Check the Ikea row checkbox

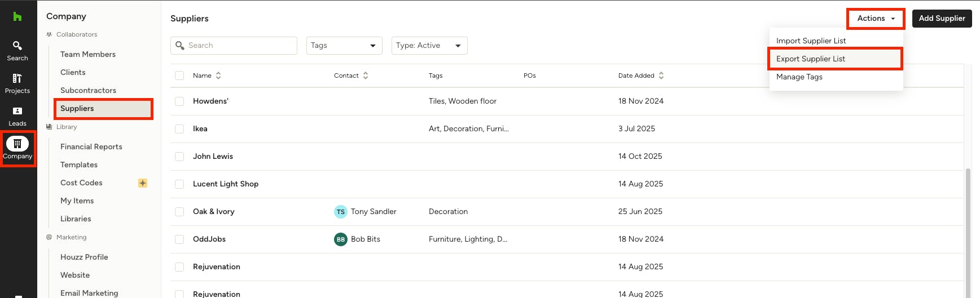coord(179,129)
